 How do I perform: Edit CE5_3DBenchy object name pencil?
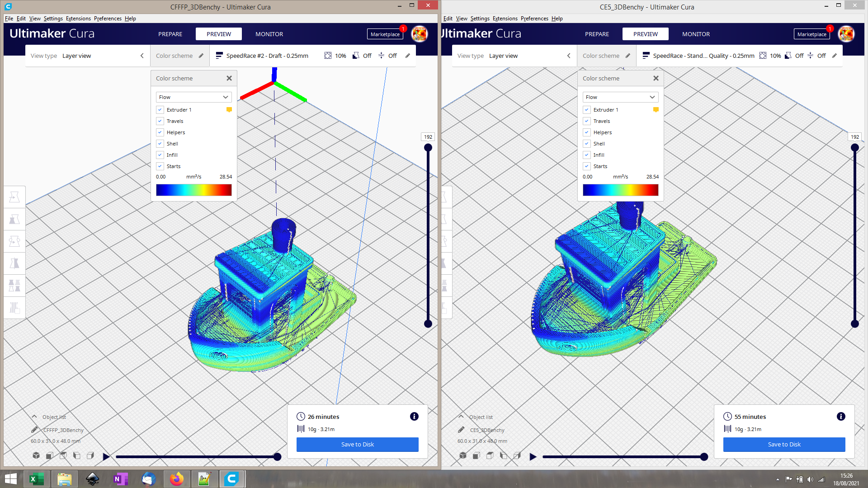pyautogui.click(x=461, y=430)
